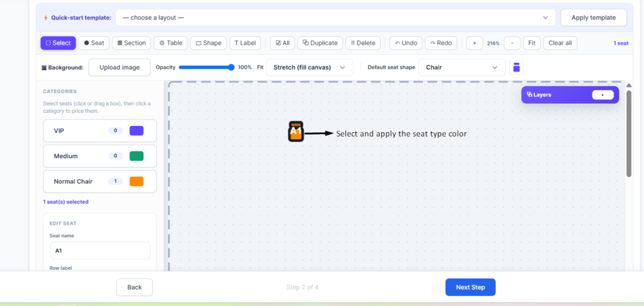Redo the last action

[441, 43]
